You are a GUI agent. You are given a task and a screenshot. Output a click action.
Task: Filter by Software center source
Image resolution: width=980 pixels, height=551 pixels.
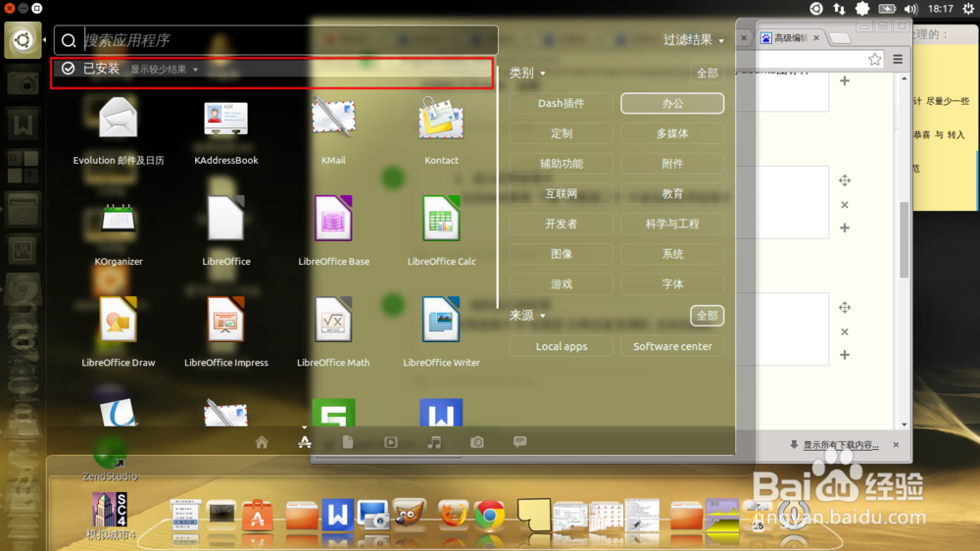[672, 346]
